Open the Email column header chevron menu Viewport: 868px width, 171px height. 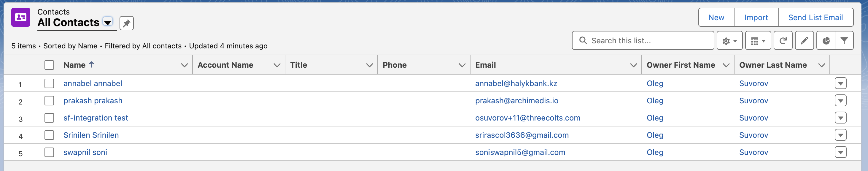point(633,65)
